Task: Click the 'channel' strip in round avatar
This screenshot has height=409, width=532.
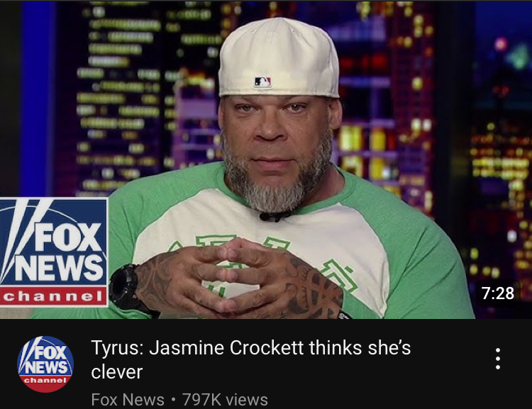Action: [45, 380]
